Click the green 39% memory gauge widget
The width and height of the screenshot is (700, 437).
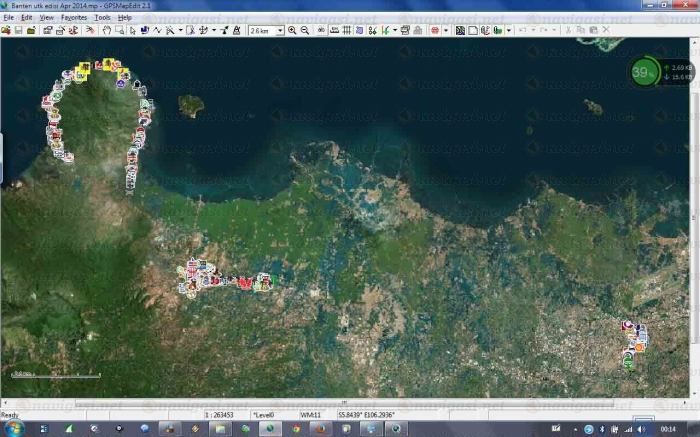coord(645,71)
